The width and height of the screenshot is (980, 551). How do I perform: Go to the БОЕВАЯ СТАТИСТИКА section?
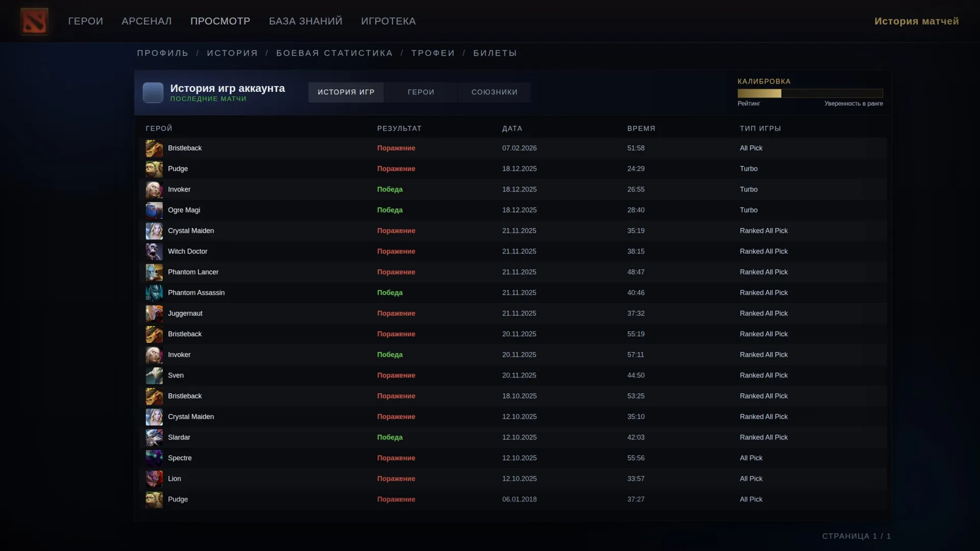335,53
